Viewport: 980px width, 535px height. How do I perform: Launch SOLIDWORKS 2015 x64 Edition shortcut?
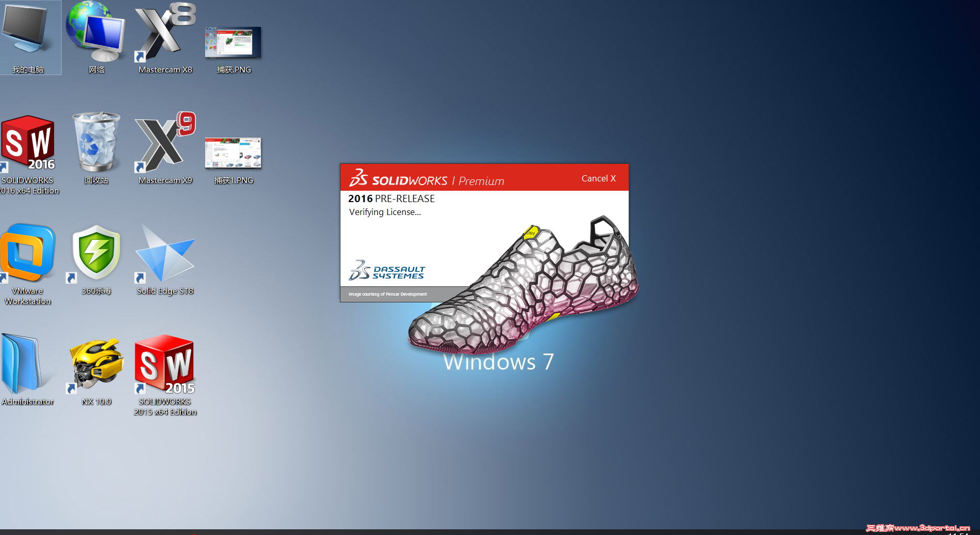click(165, 375)
